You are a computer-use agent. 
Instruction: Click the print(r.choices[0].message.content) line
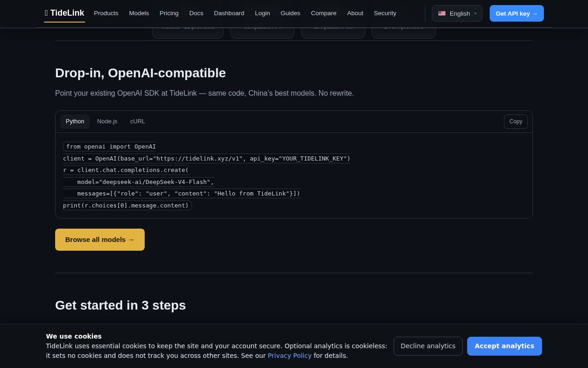[x=127, y=206]
